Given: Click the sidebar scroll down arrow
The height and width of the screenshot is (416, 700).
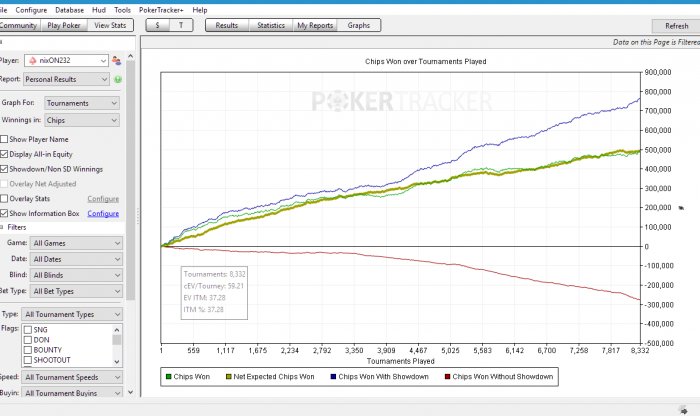Looking at the screenshot, I should tap(130, 392).
